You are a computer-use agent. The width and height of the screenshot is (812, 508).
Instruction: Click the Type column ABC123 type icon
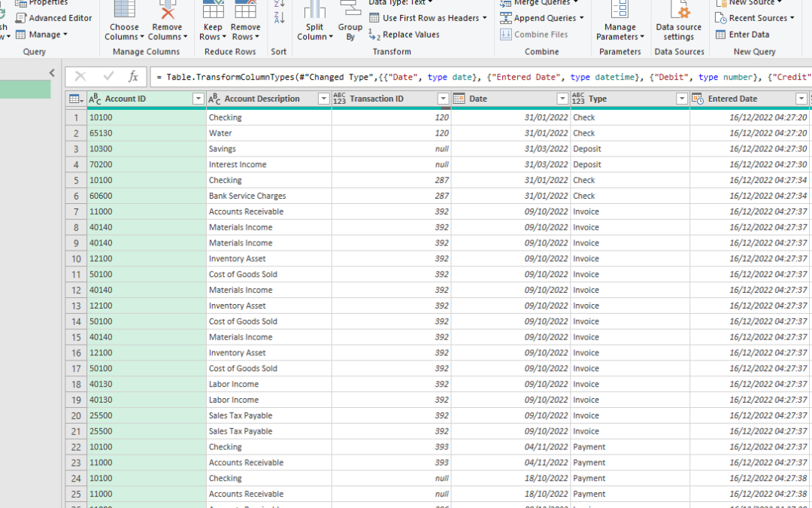click(x=578, y=99)
